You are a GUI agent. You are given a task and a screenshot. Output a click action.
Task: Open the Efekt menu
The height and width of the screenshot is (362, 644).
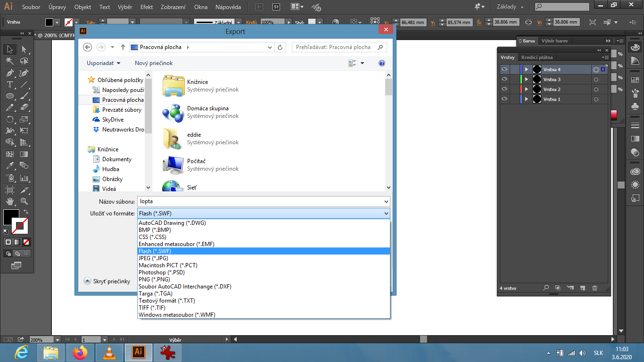pyautogui.click(x=147, y=7)
